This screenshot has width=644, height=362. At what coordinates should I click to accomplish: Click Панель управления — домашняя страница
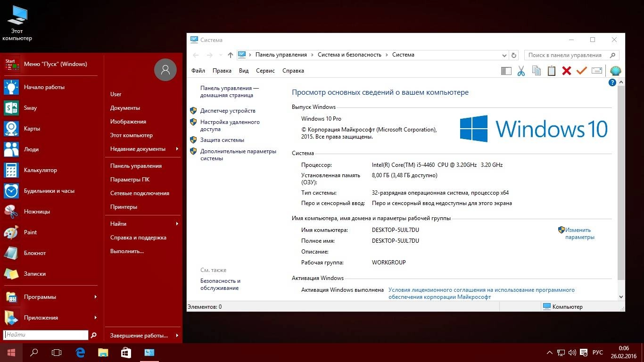click(x=230, y=91)
